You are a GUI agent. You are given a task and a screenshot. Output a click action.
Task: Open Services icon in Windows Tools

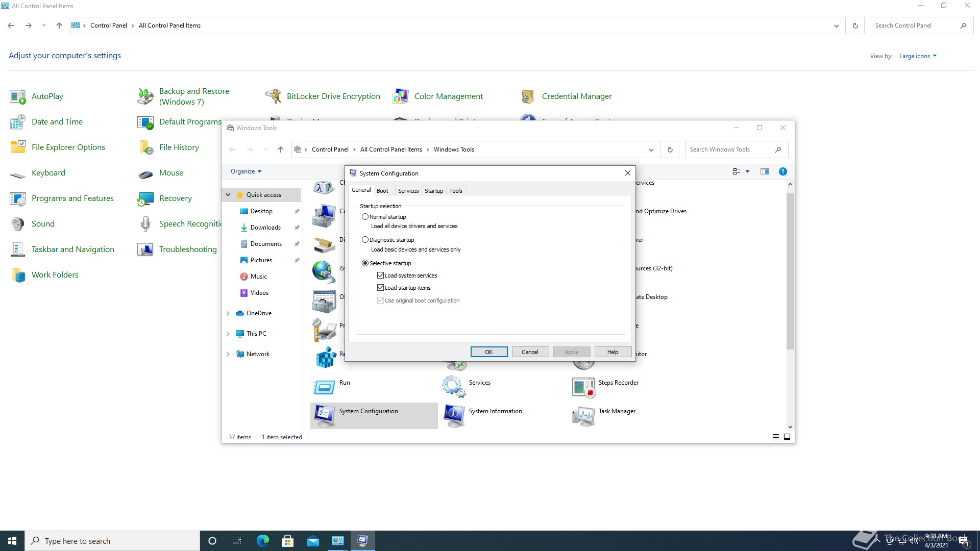click(453, 387)
